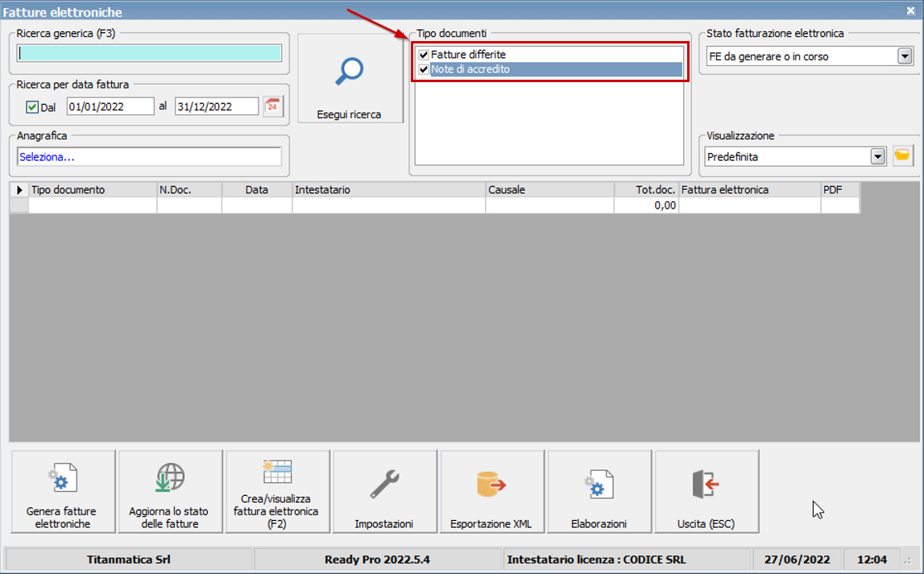Screen dimensions: 924x574
Task: Open Crea/visualizza fattura elettronica (F2)
Action: point(277,473)
